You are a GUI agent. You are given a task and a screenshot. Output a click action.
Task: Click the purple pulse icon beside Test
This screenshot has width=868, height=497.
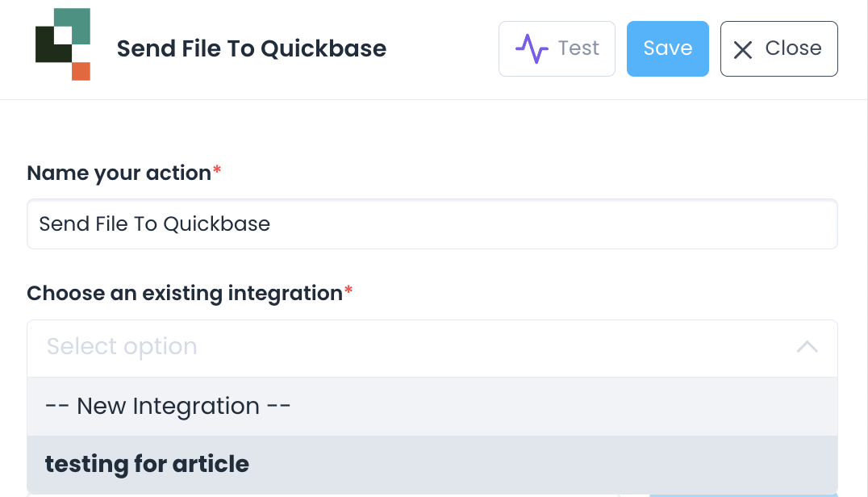click(532, 49)
